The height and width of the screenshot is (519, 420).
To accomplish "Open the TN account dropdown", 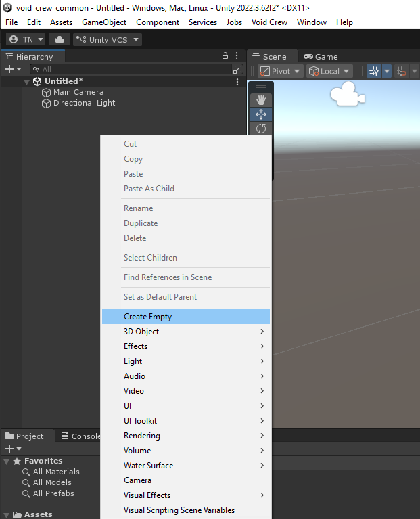I will pyautogui.click(x=26, y=40).
